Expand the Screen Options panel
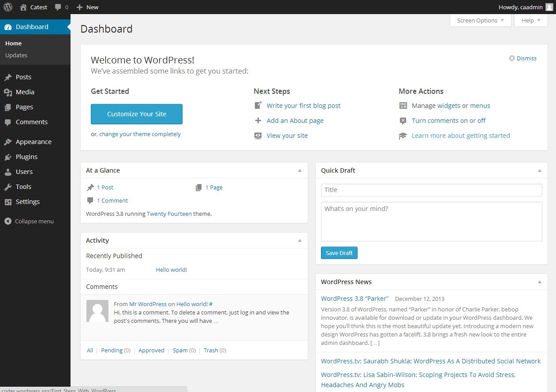 (x=481, y=21)
